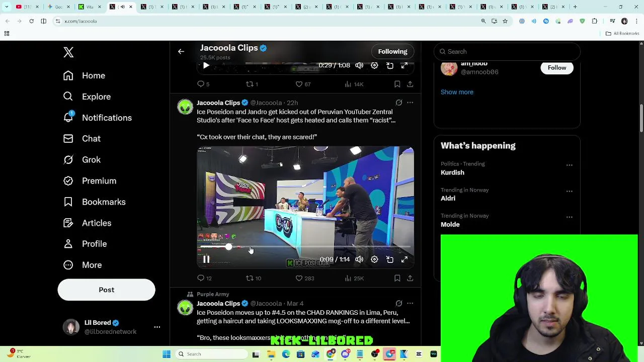Share the post with 14K views
The image size is (644, 362).
point(410,84)
